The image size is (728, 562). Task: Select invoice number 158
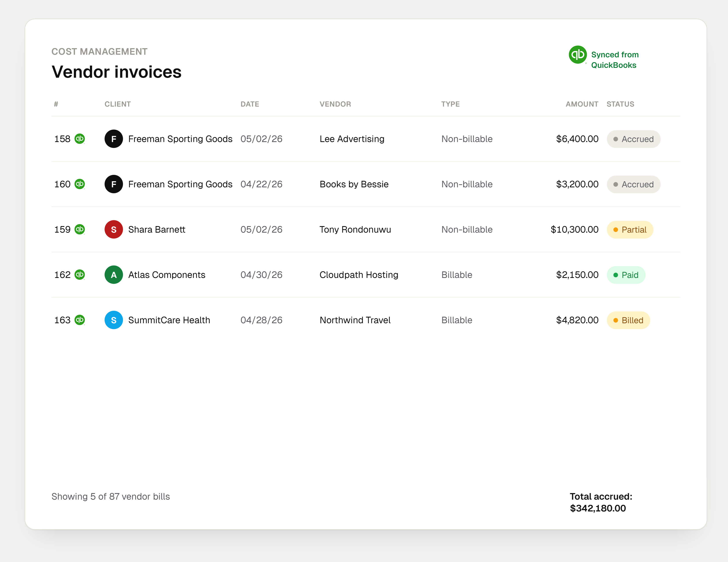point(62,139)
